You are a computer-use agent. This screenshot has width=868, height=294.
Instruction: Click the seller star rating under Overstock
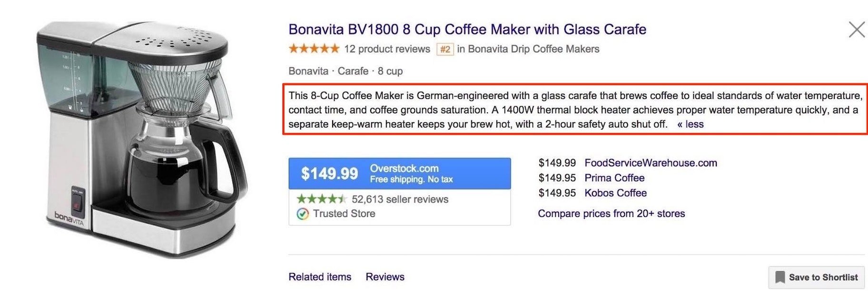click(321, 199)
